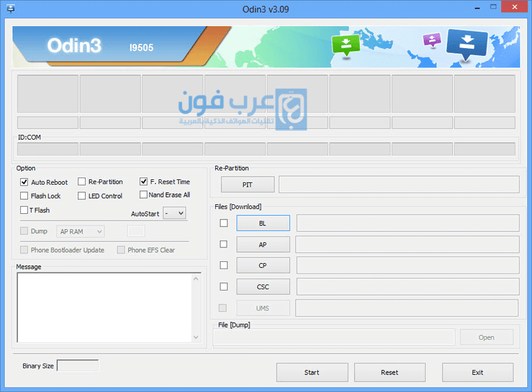Toggle the Auto Reboot checkbox
The height and width of the screenshot is (392, 532).
(x=24, y=182)
